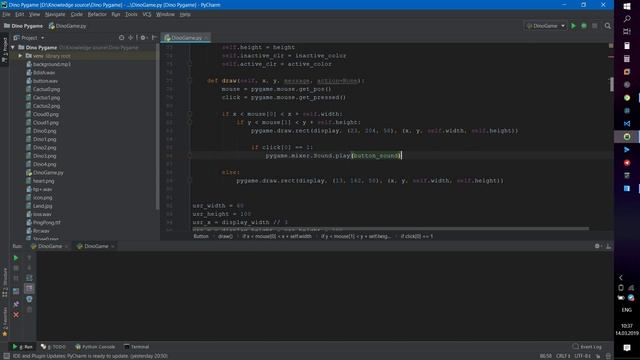
Task: Open the TODO tool window
Action: coord(53,347)
